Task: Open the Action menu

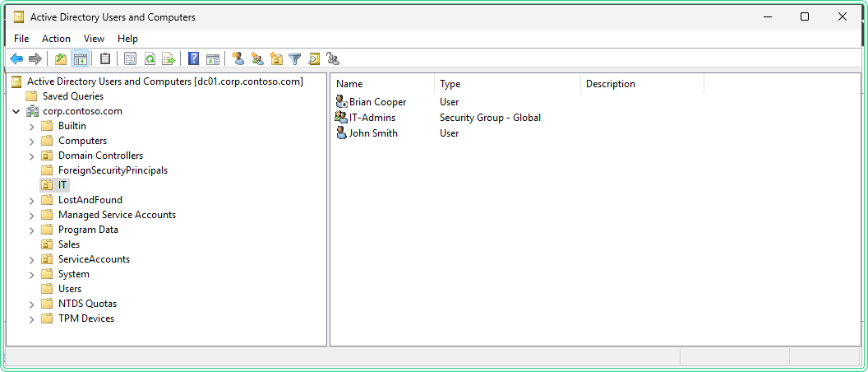Action: [x=56, y=38]
